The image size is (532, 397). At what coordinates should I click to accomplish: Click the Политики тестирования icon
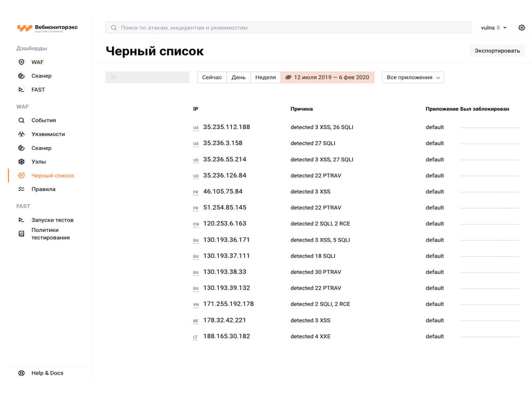coord(21,234)
